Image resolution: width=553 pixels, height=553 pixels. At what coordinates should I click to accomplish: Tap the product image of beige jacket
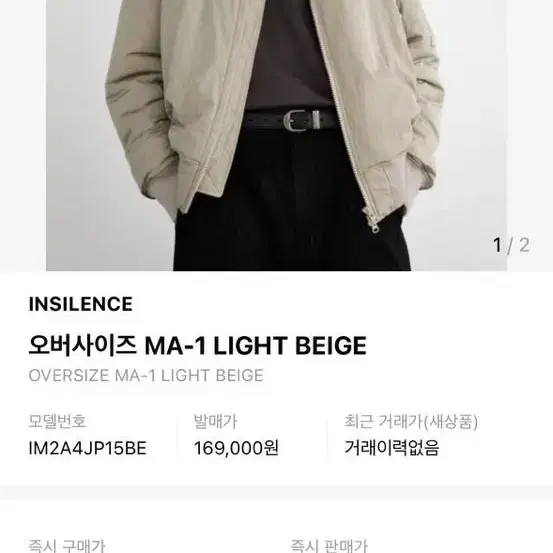pyautogui.click(x=276, y=135)
